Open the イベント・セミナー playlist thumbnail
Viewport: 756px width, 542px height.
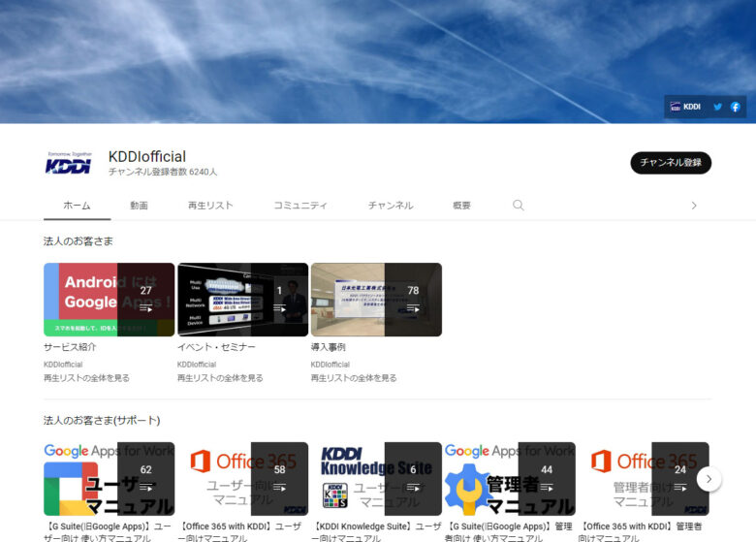(x=242, y=300)
